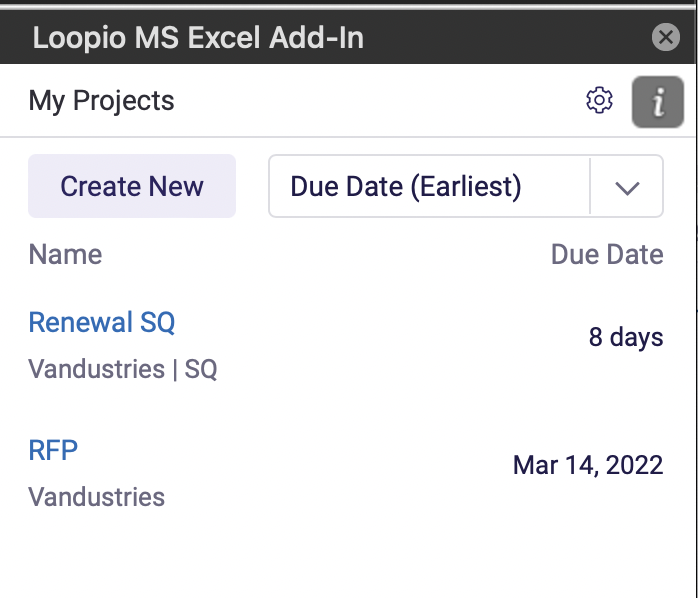Viewport: 698px width, 598px height.
Task: Expand sort options with the chevron arrow
Action: tap(627, 187)
